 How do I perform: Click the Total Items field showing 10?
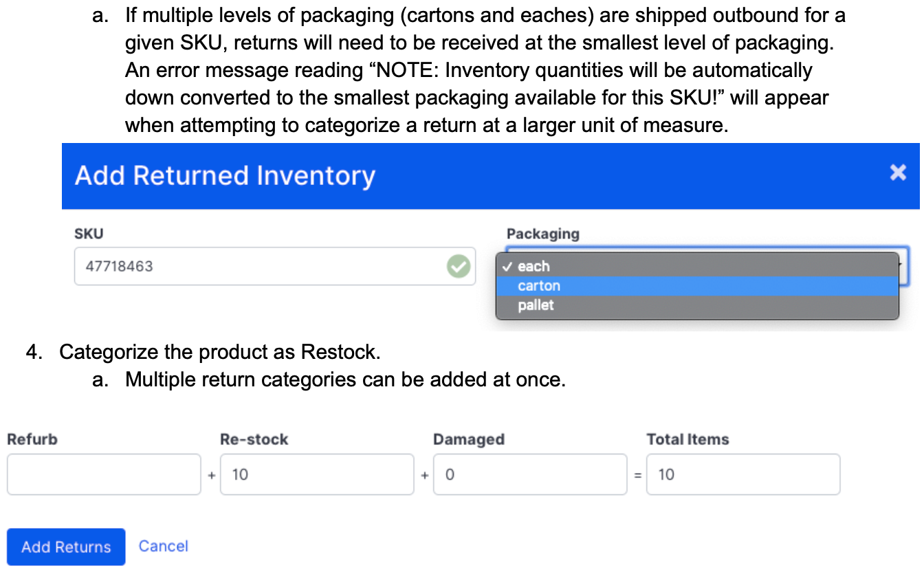(742, 474)
